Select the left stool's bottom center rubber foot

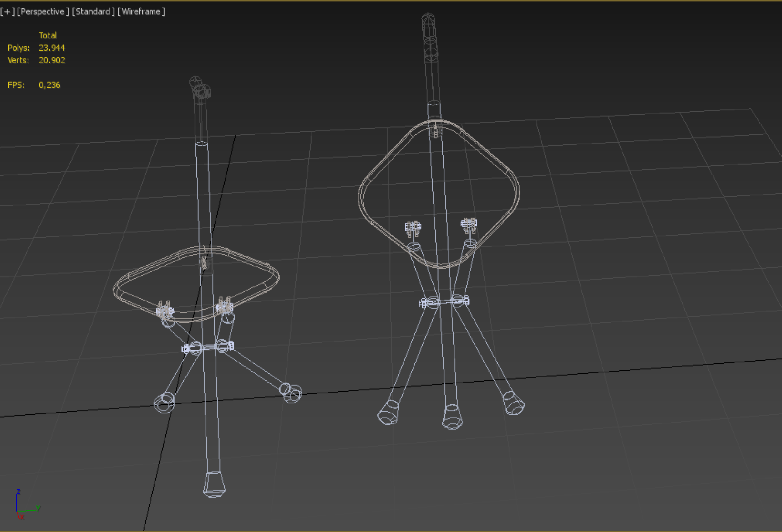(214, 484)
